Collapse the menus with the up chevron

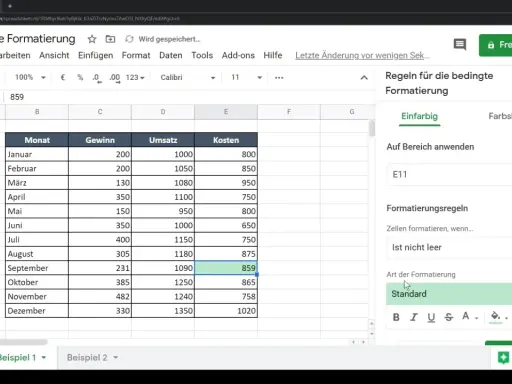[364, 78]
